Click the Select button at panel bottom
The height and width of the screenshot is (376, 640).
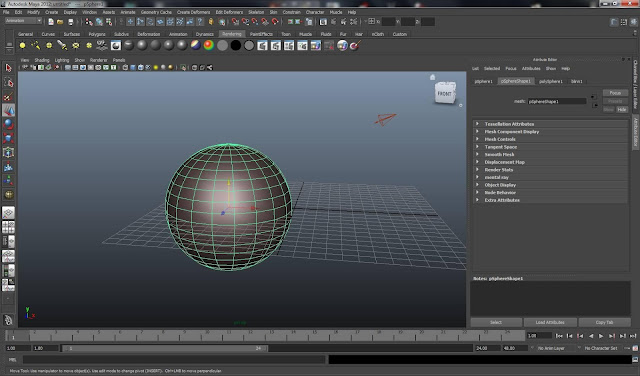[x=496, y=323]
